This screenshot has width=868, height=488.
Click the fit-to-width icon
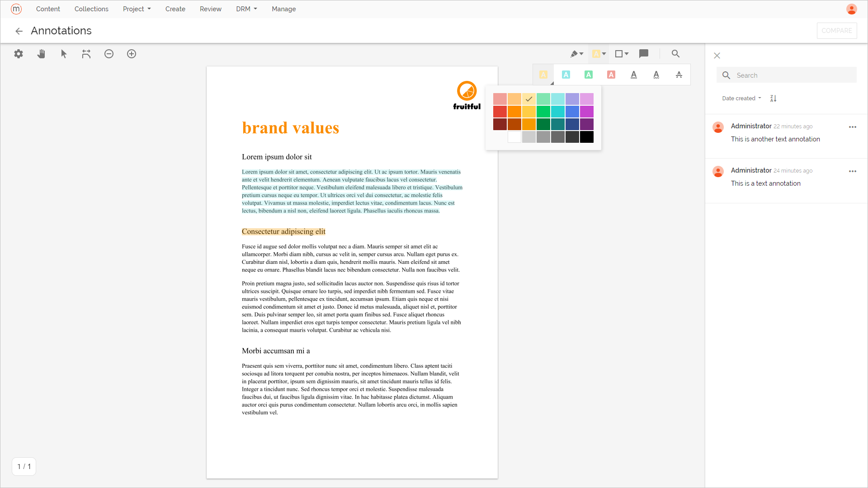tap(86, 54)
